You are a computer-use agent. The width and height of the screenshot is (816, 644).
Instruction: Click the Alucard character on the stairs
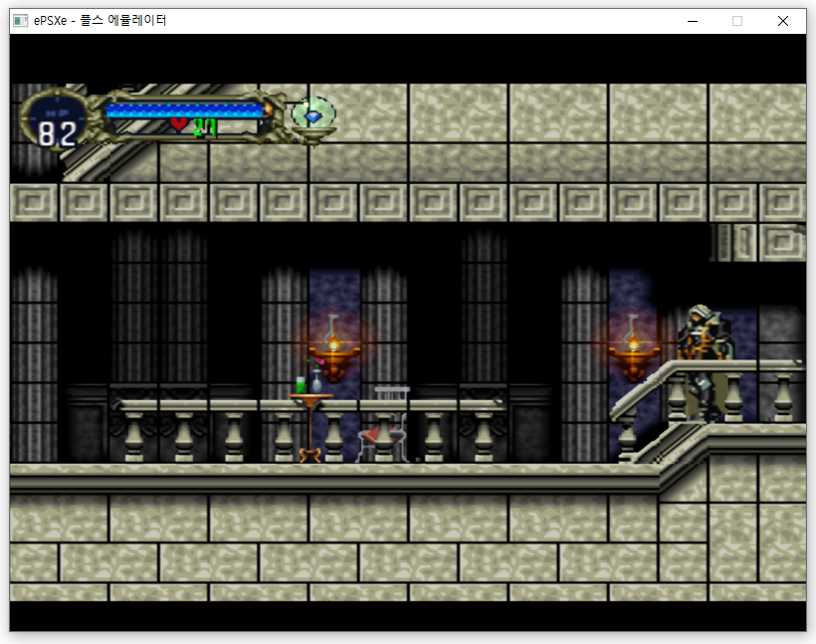click(706, 363)
